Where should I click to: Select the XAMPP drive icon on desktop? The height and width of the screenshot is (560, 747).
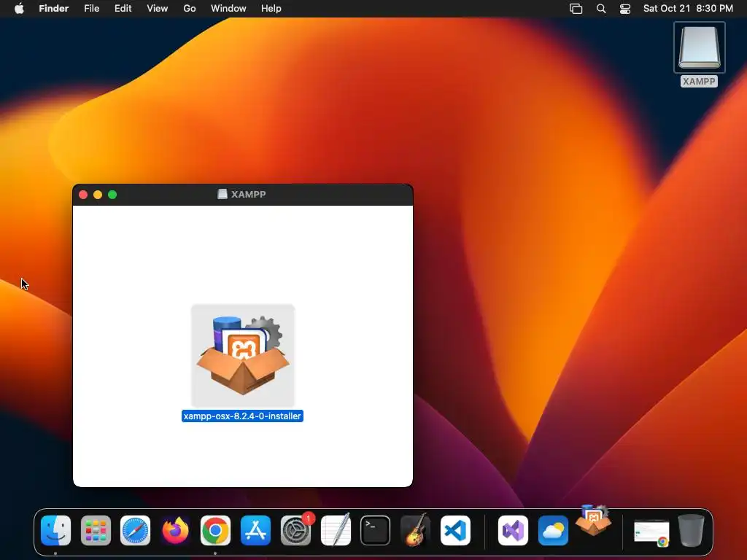[700, 47]
